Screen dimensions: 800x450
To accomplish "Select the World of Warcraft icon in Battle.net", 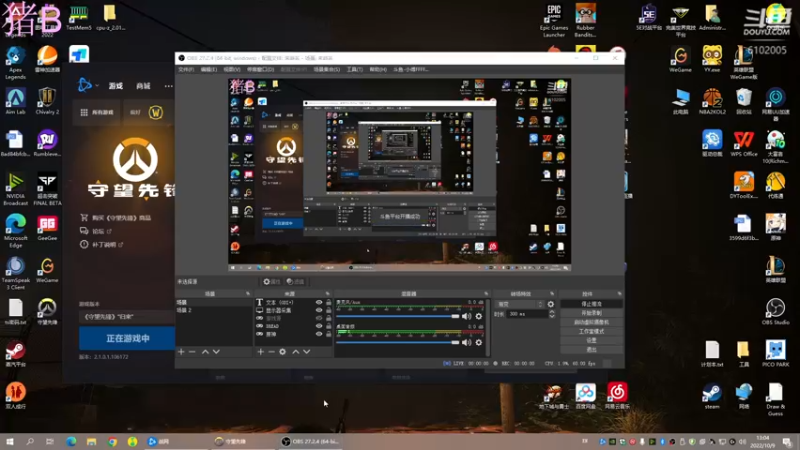I will tap(156, 112).
